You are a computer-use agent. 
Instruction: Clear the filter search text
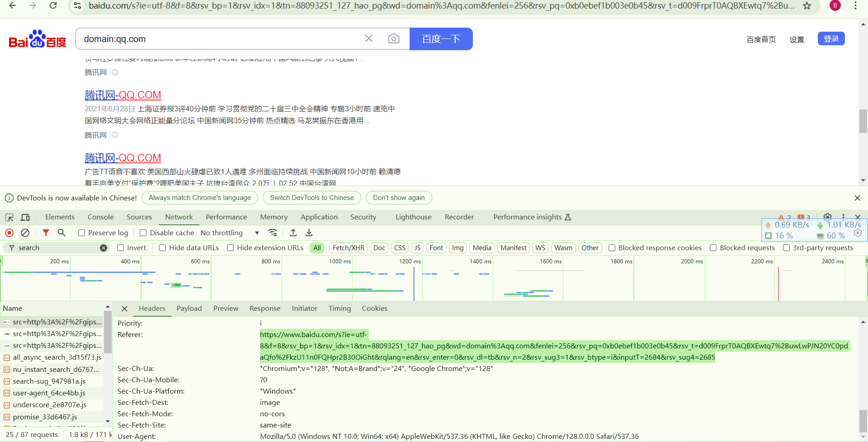(104, 248)
